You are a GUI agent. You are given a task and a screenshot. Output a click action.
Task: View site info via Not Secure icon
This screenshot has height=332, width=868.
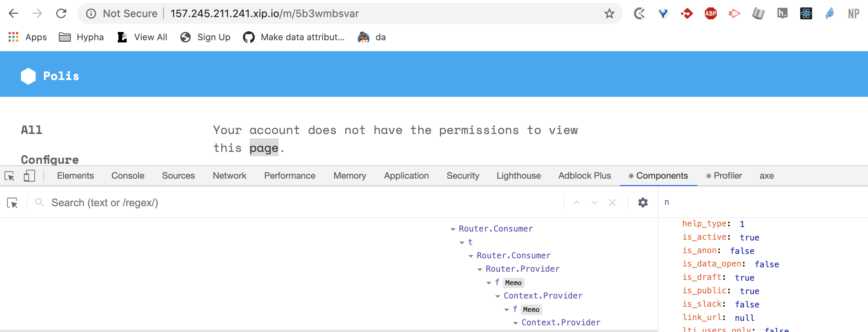coord(91,14)
